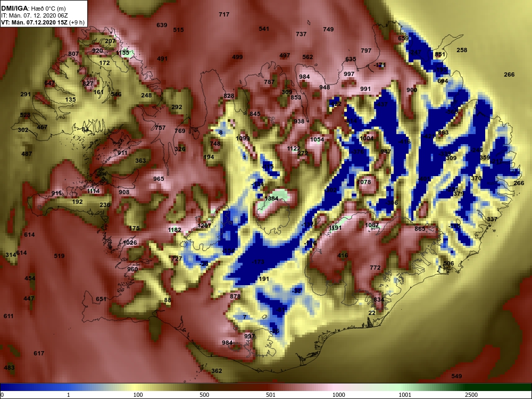Click the map value '487'
This screenshot has width=532, height=399.
(27, 154)
